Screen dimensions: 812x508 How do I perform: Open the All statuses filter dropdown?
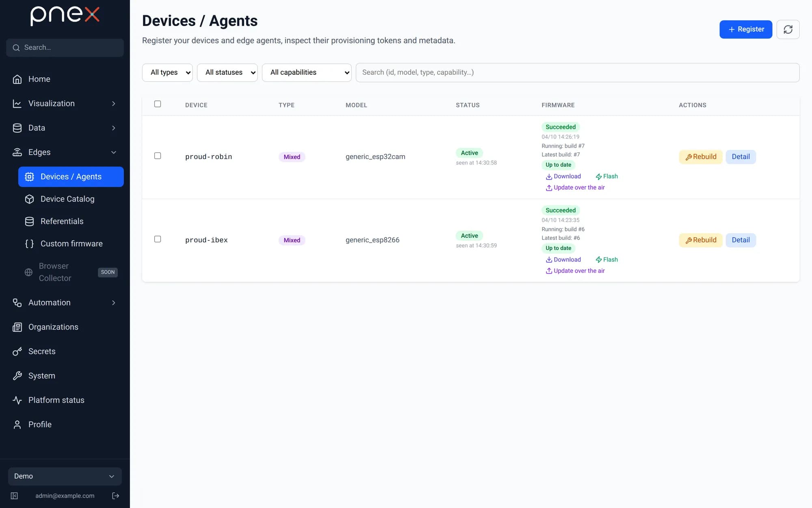click(x=227, y=72)
